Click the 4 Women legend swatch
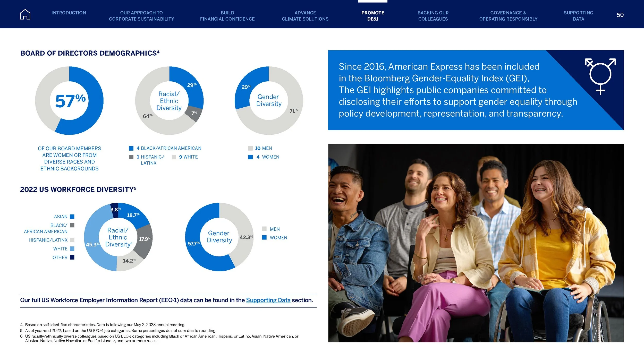The height and width of the screenshot is (362, 644). (x=250, y=157)
